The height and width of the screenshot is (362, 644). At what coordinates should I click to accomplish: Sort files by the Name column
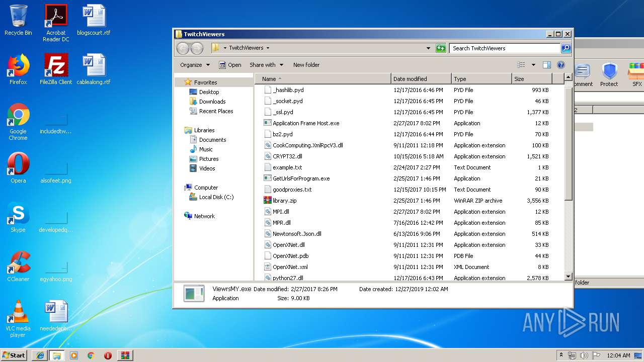pos(323,79)
